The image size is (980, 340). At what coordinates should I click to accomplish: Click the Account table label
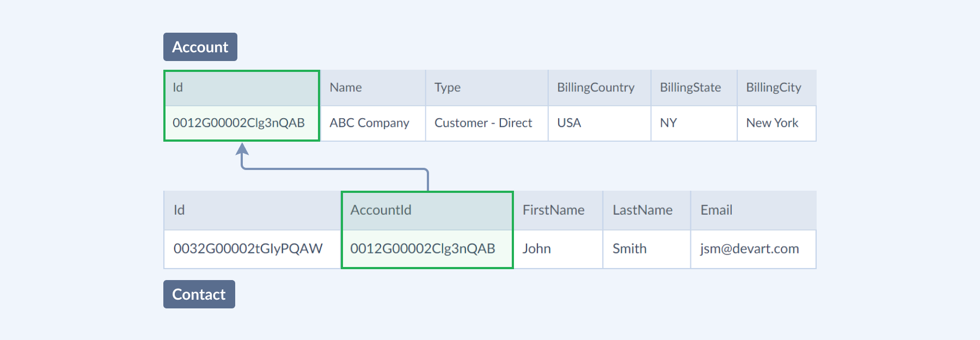(200, 47)
